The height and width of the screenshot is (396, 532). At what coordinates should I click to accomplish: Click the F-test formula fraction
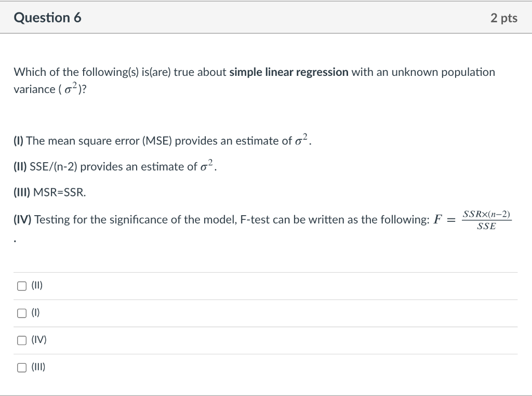[487, 219]
